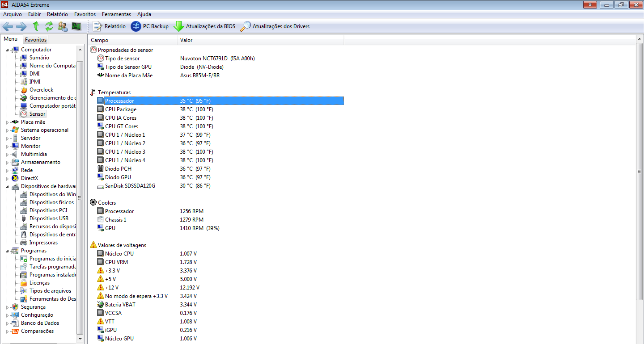This screenshot has height=344, width=644.
Task: Launch PC Backup from the toolbar
Action: click(150, 26)
